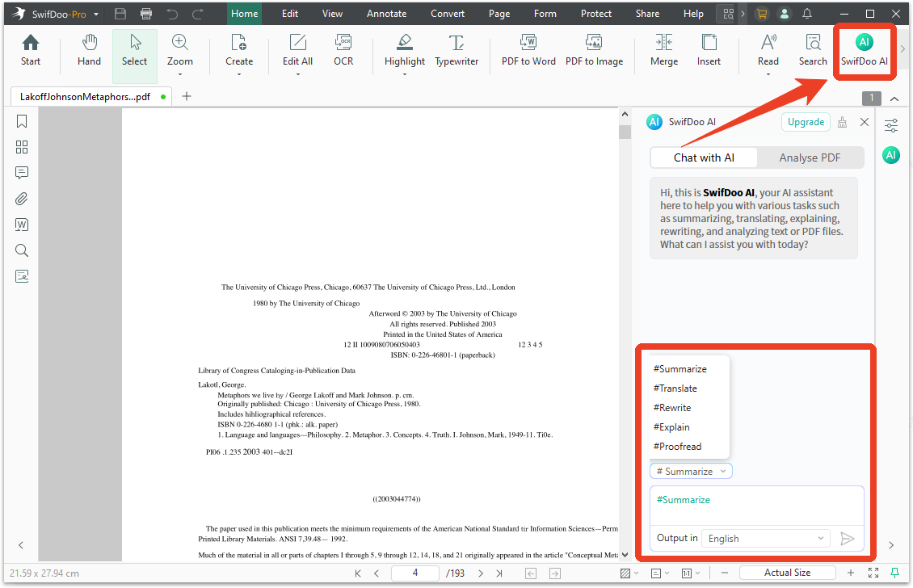Open the Merge tool
The width and height of the screenshot is (913, 588).
(x=664, y=51)
